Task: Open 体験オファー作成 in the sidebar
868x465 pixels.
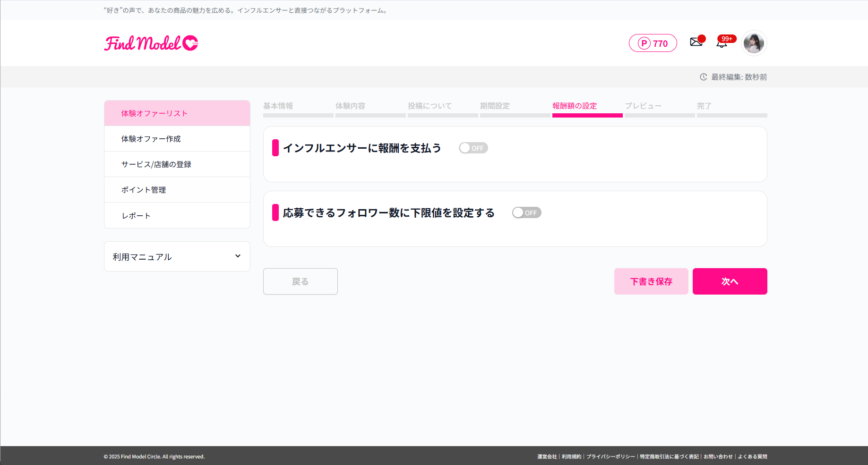Action: point(177,139)
